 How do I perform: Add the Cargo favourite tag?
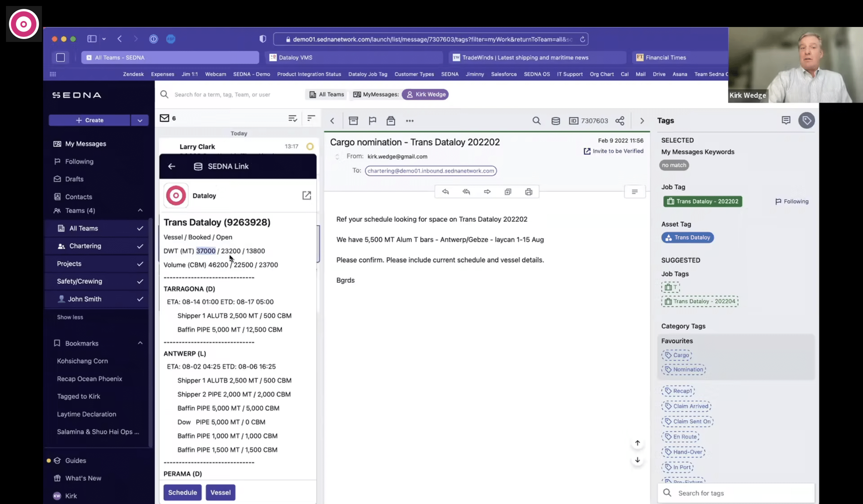[677, 355]
